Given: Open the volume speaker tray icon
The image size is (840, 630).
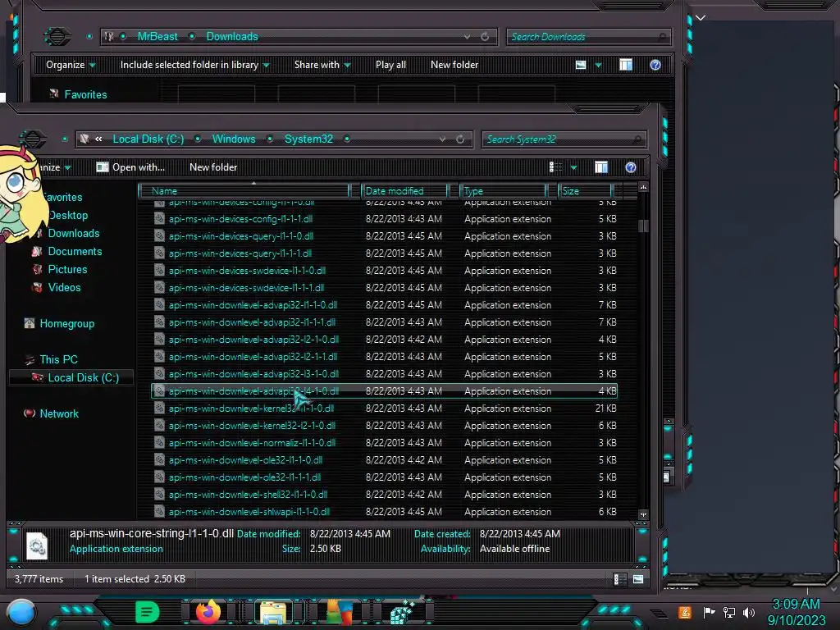Looking at the screenshot, I should coord(749,612).
